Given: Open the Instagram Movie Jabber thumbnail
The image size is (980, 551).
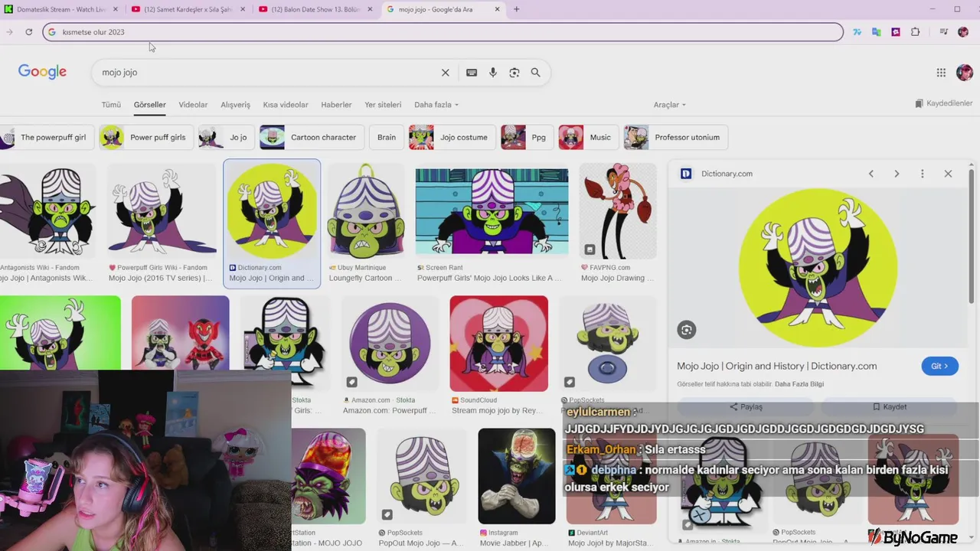Looking at the screenshot, I should coord(517,476).
